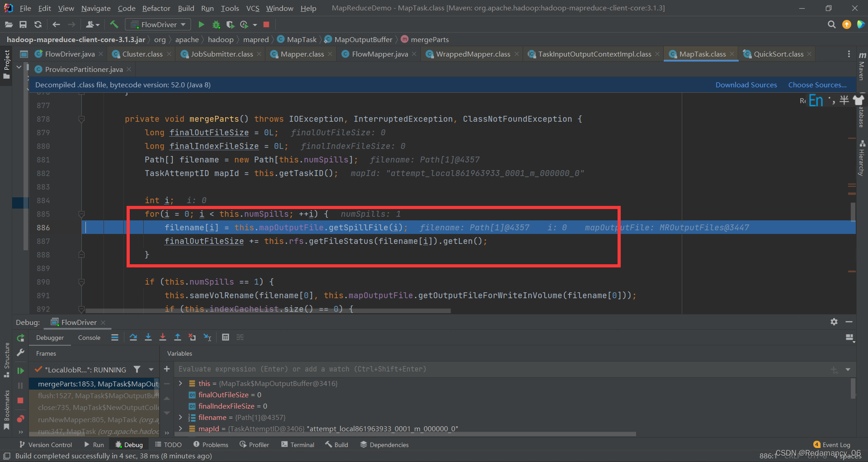Hide the Debug tool window with minus icon

849,322
